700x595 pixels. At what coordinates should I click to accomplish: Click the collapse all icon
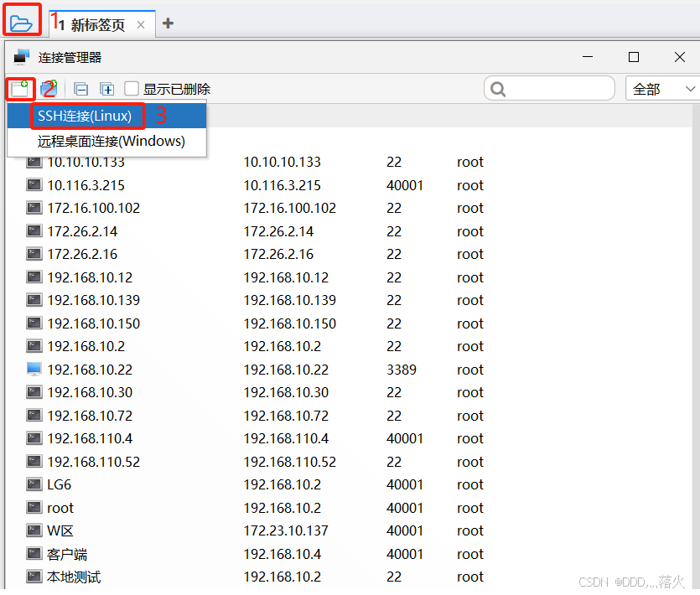[80, 89]
